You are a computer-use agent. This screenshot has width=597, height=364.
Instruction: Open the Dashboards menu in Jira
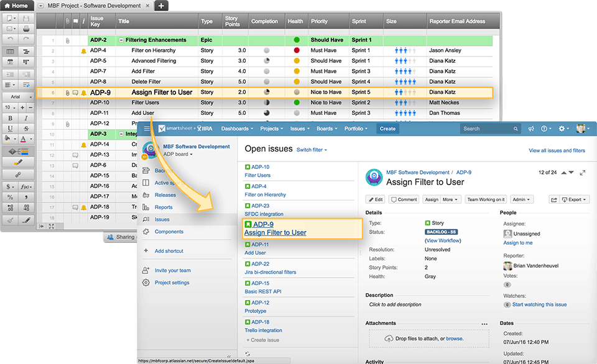pyautogui.click(x=237, y=129)
